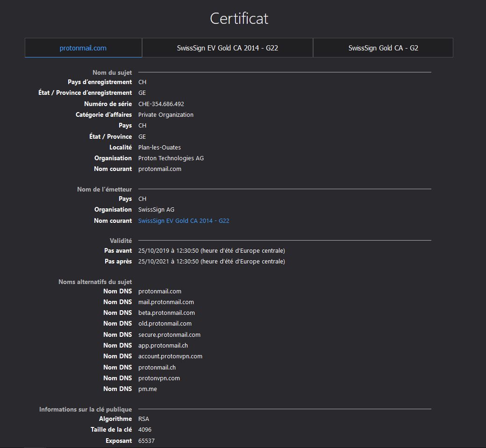Screen dimensions: 486x448
Task: Select DNS name protonmail.ch
Action: point(157,368)
